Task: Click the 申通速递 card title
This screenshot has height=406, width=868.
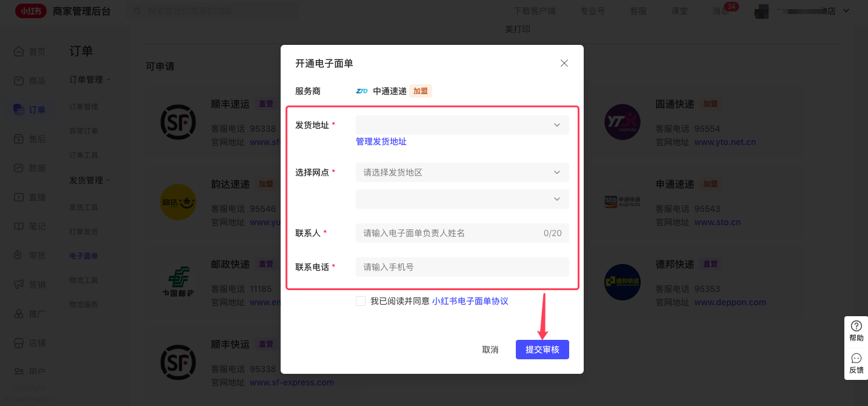Action: pos(675,184)
